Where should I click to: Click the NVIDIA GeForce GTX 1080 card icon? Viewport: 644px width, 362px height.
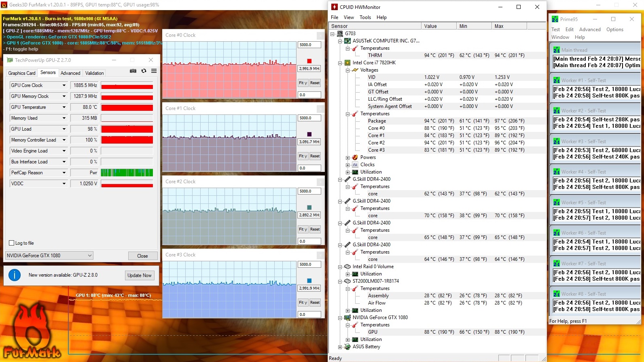347,318
